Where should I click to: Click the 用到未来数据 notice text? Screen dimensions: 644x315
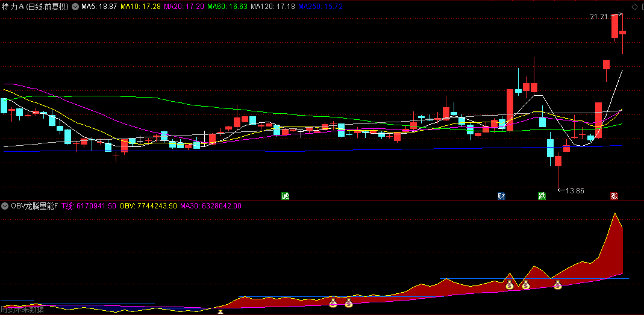22,310
